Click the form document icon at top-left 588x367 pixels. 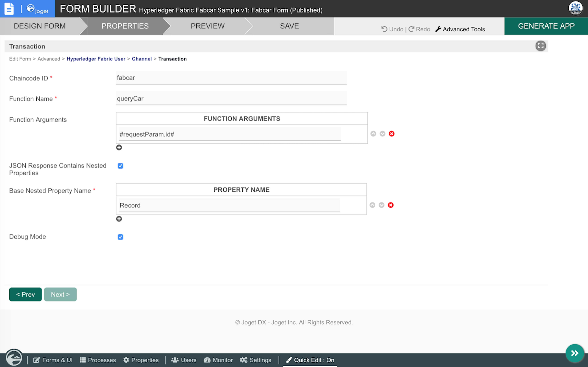[9, 9]
